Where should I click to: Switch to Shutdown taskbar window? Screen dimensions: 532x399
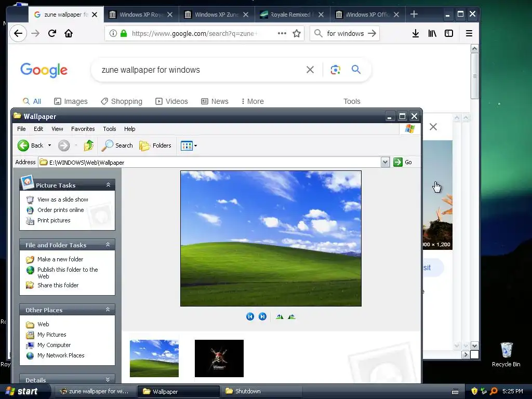click(261, 391)
